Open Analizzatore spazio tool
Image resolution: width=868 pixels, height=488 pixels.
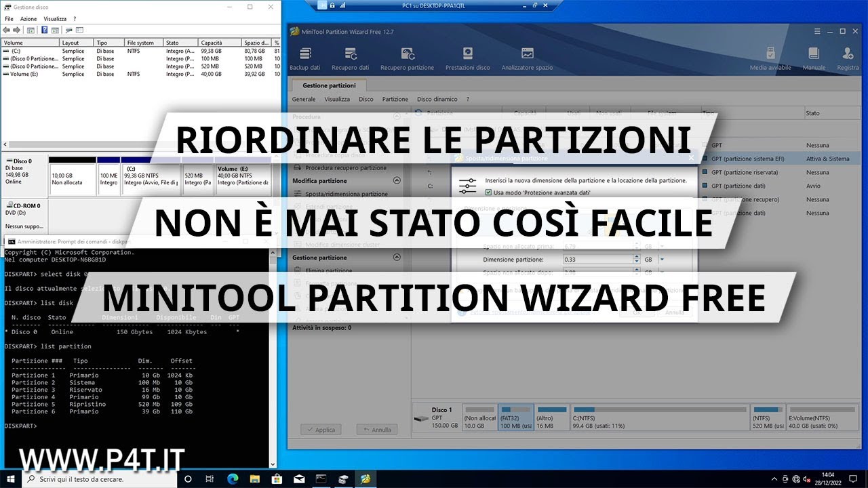click(527, 58)
